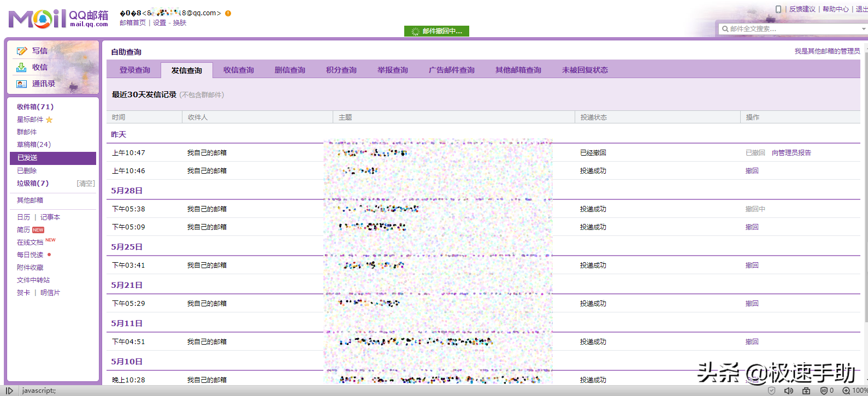The image size is (868, 396).
Task: Open the 帮助中心 link
Action: coord(836,9)
